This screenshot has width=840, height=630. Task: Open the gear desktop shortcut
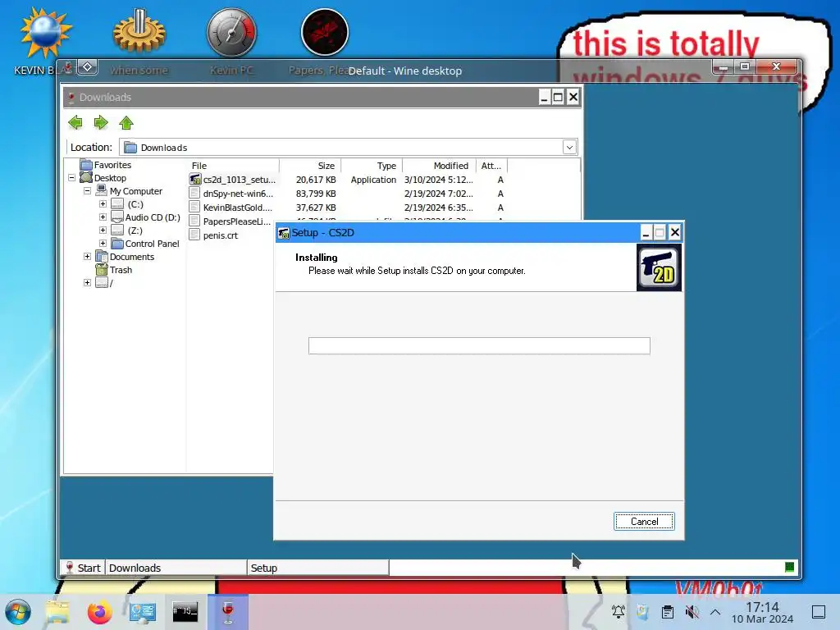click(x=139, y=33)
